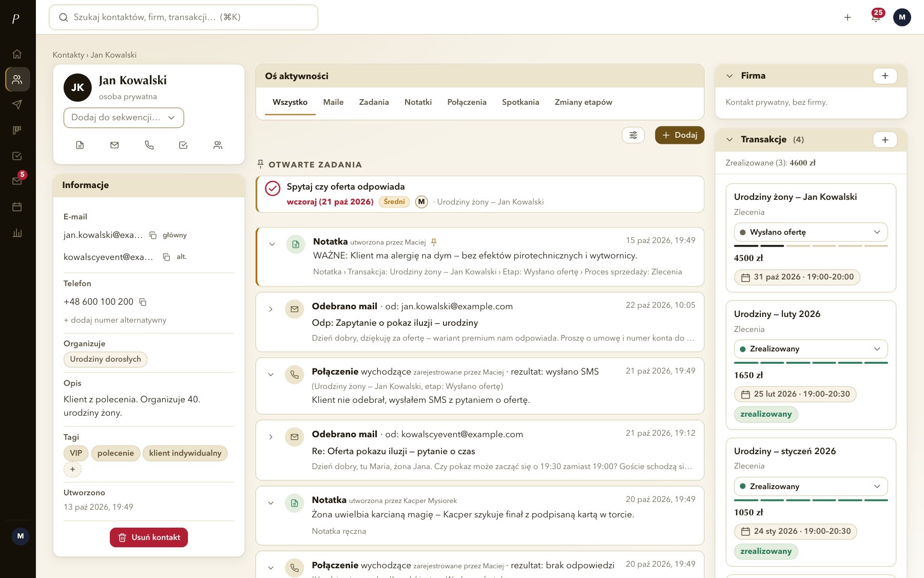Screen dimensions: 924x578
Task: Collapse the note created 15 paź 2026
Action: tap(272, 244)
